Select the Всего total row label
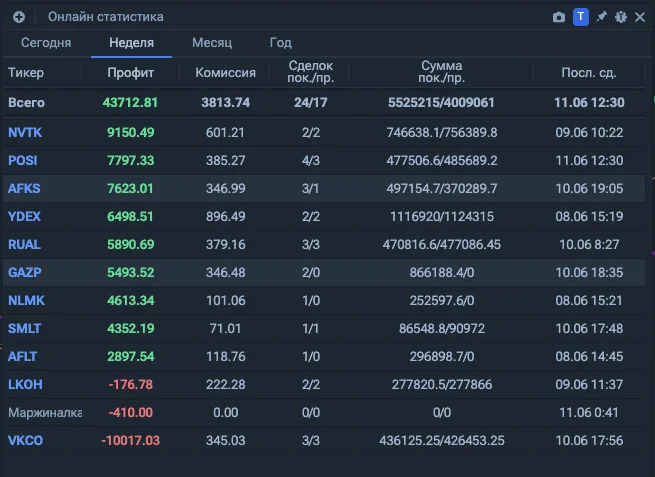655x477 pixels. coord(26,103)
